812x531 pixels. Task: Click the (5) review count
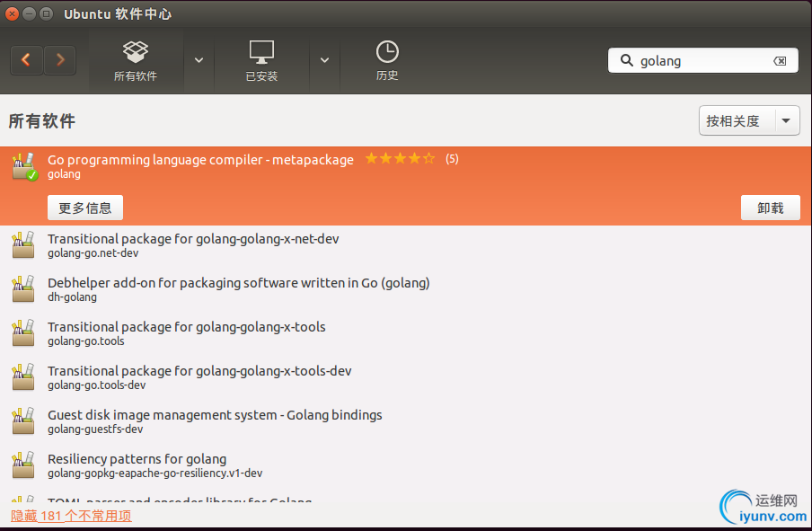click(452, 158)
